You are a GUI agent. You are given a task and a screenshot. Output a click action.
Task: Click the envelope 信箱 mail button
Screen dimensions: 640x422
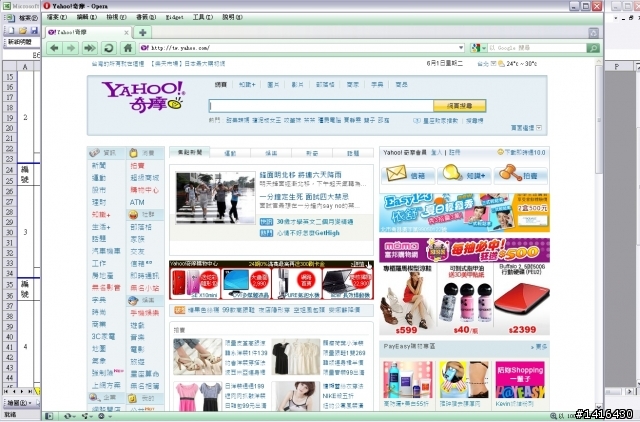(x=407, y=175)
